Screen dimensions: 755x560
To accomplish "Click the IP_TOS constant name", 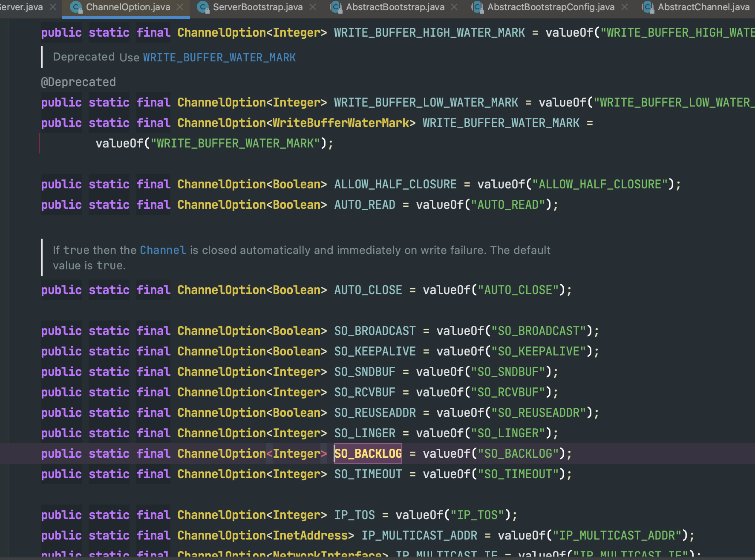I will point(354,515).
